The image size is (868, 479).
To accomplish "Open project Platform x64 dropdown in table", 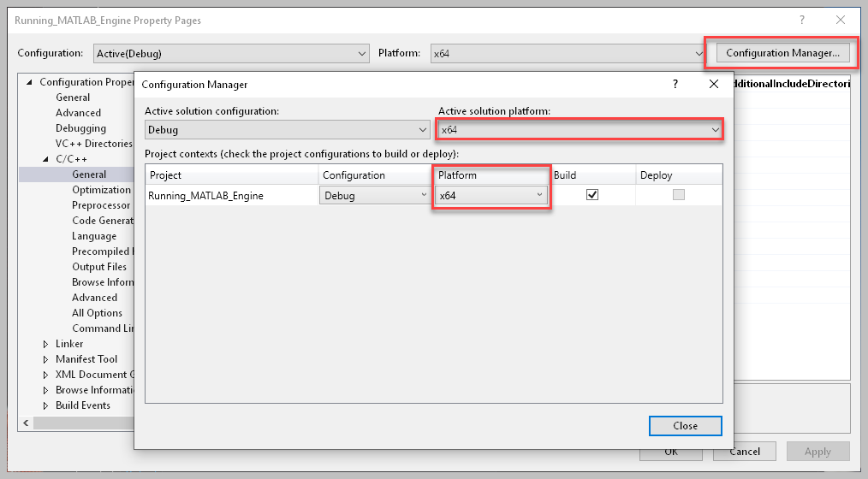I will [491, 195].
